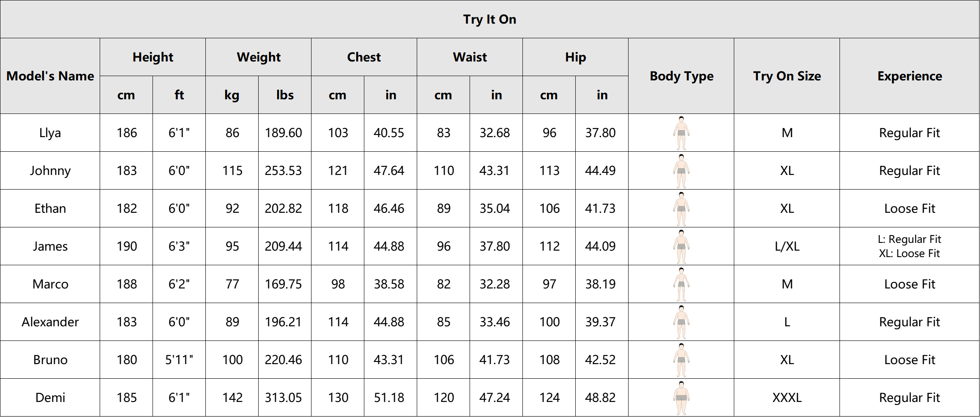
Task: Click the Try On Size header
Action: coord(787,76)
